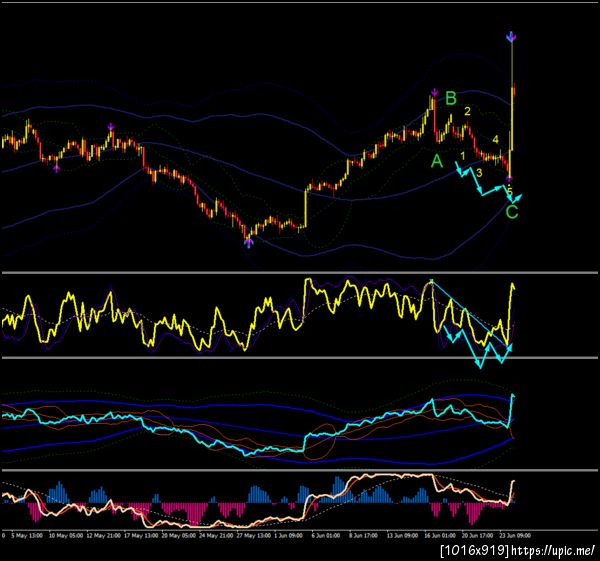Click the "13 Jun 09:00" time axis label
Image resolution: width=600 pixels, height=561 pixels.
pyautogui.click(x=401, y=535)
